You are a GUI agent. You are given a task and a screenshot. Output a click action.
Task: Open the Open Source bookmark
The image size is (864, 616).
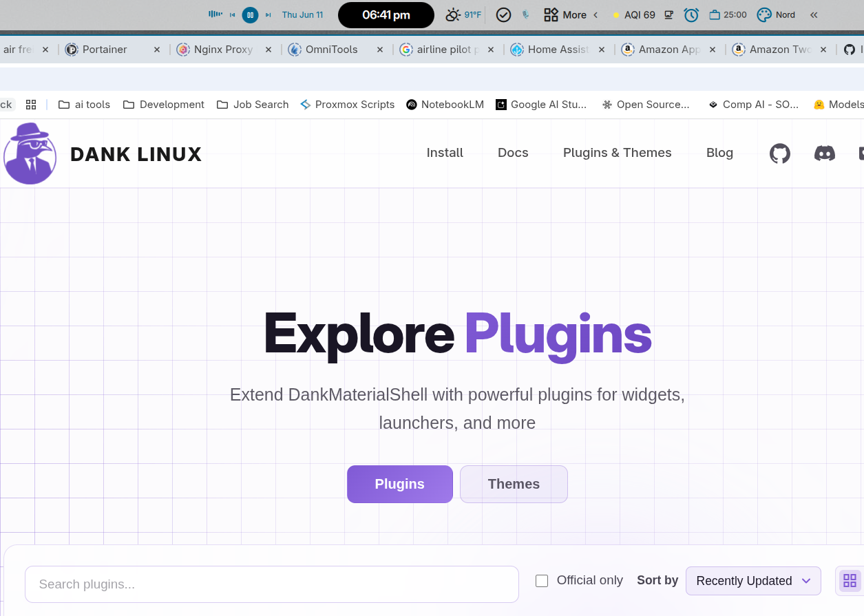(x=646, y=105)
